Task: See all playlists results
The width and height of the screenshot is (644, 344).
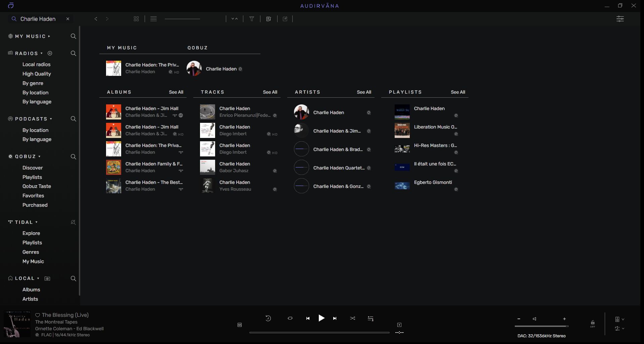Action: [x=458, y=92]
